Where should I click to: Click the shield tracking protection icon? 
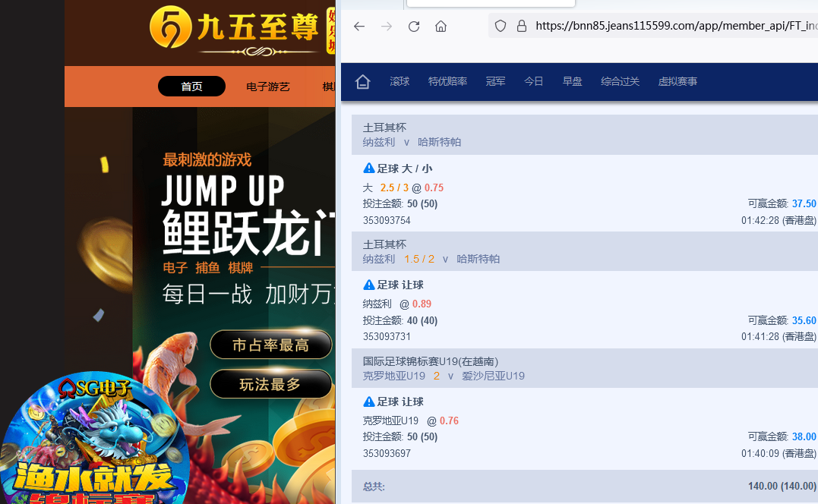501,26
